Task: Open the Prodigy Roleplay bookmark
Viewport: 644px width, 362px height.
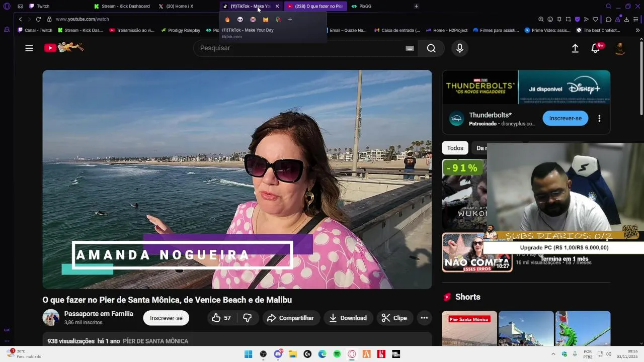Action: (x=181, y=30)
